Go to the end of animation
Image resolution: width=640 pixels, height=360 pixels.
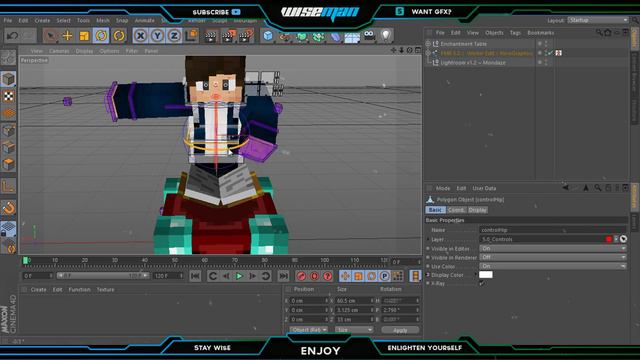(283, 276)
